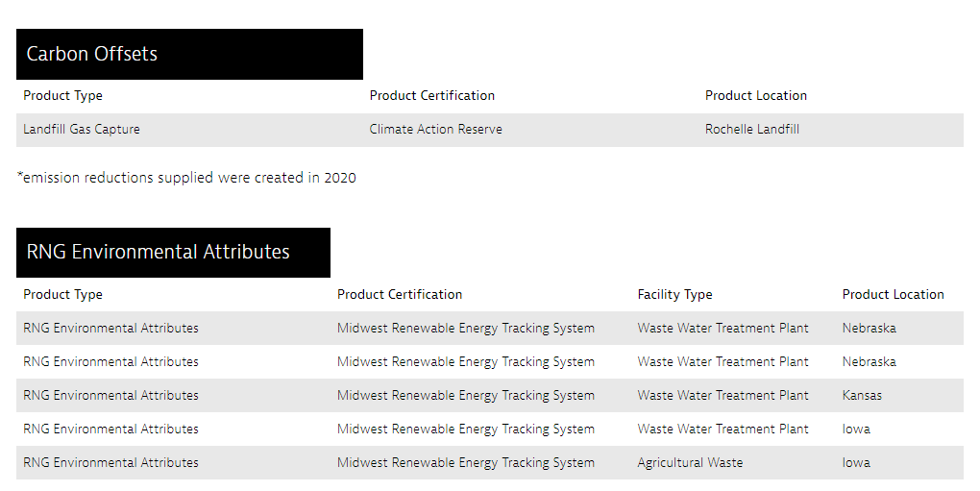The height and width of the screenshot is (491, 980).
Task: Click RNG Environmental Attributes in Agricultural Waste row
Action: coord(110,463)
